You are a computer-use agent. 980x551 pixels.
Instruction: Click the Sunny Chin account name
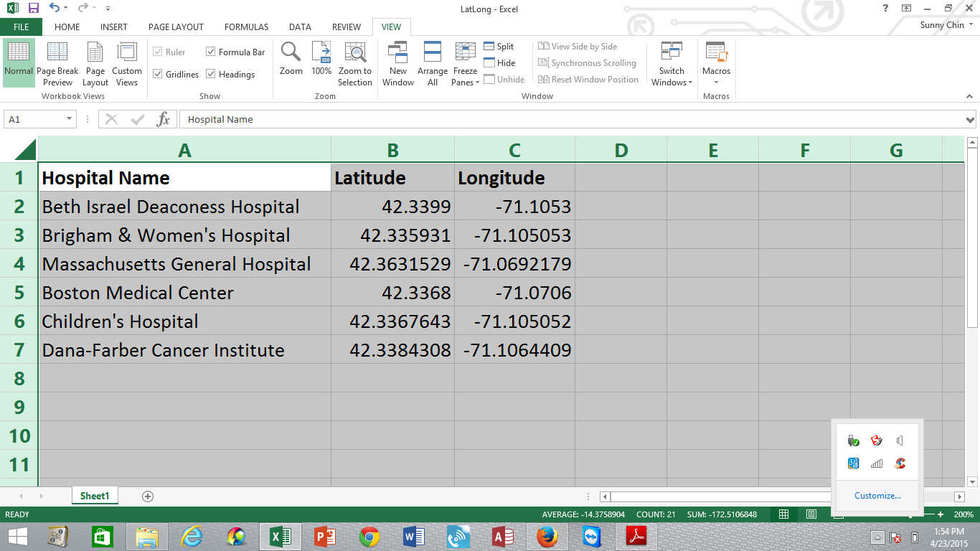point(942,25)
